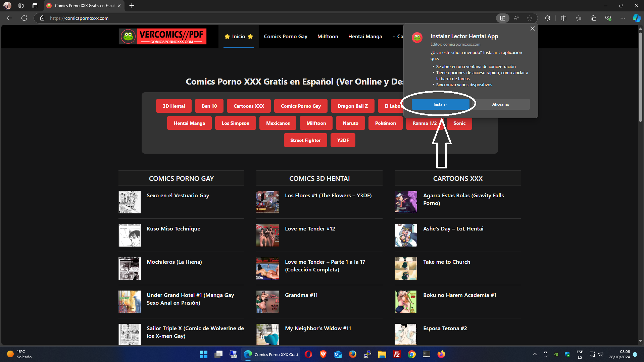Open the Favorites list icon
Viewport: 644px width, 362px height.
point(579,18)
